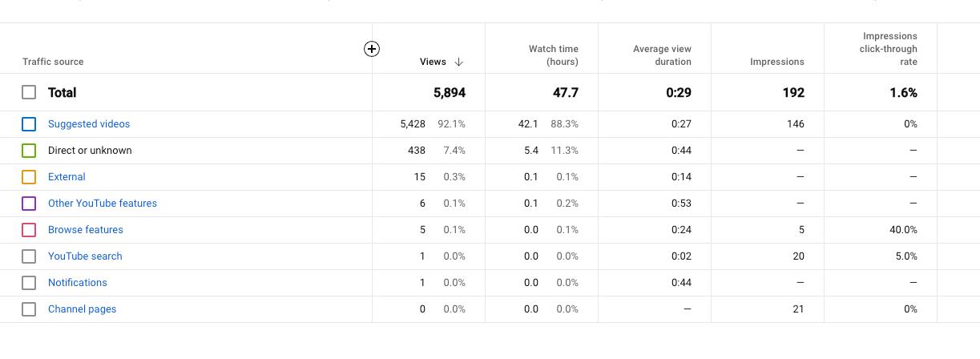The height and width of the screenshot is (359, 980).
Task: Open the Suggested videos link
Action: 89,124
